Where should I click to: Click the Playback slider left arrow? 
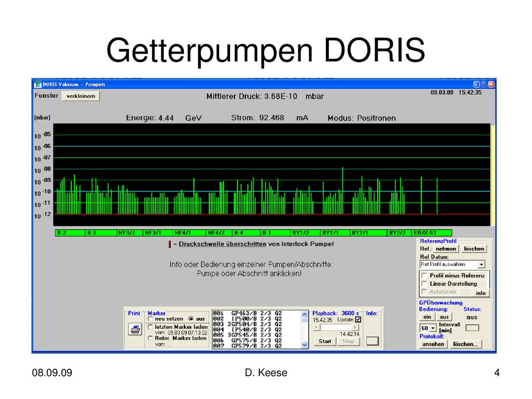(x=316, y=327)
